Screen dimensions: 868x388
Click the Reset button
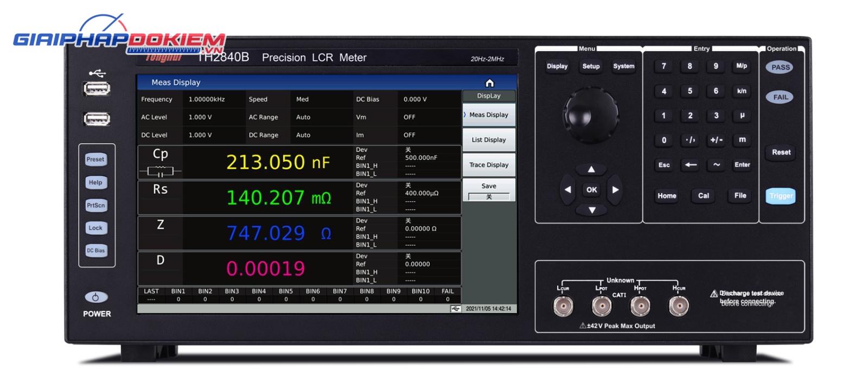781,152
